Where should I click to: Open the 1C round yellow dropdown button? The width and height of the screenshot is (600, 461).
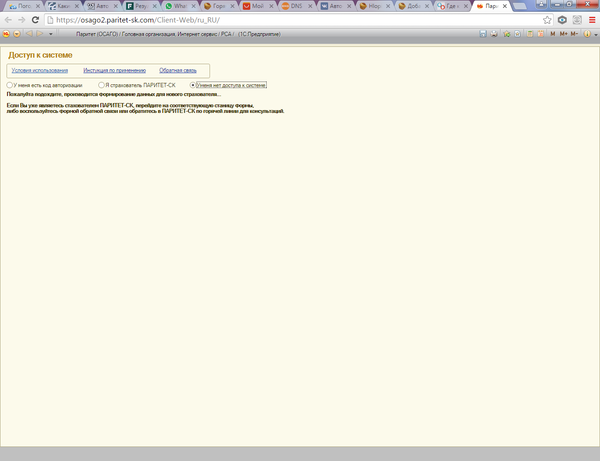point(17,34)
